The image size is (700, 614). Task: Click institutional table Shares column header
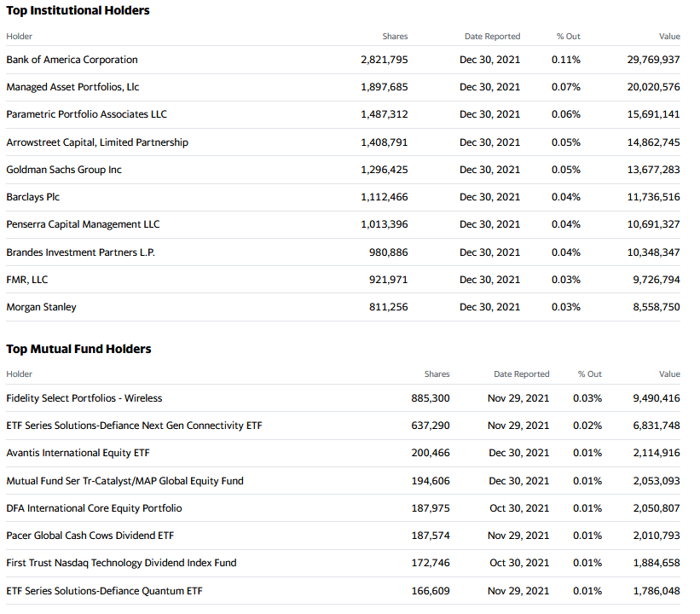tap(395, 36)
